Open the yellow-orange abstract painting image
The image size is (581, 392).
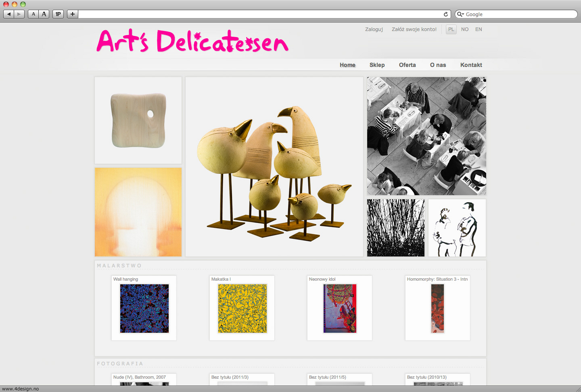(138, 212)
